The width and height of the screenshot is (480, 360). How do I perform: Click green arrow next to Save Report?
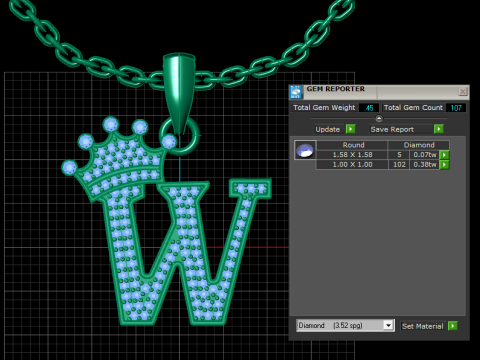pos(439,129)
